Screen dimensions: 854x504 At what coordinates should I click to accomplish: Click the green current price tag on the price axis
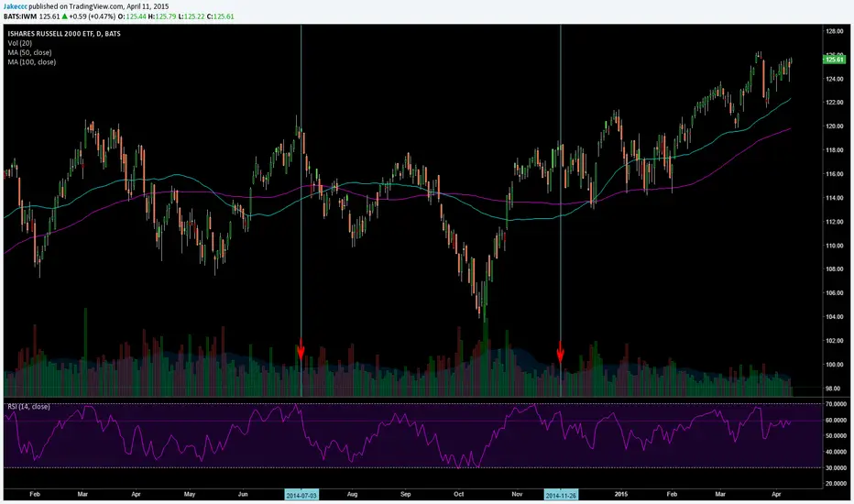[835, 60]
